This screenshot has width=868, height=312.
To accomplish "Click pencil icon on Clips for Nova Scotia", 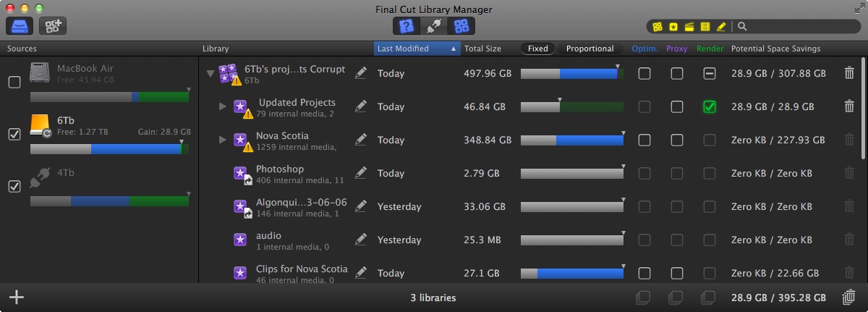I will click(361, 272).
